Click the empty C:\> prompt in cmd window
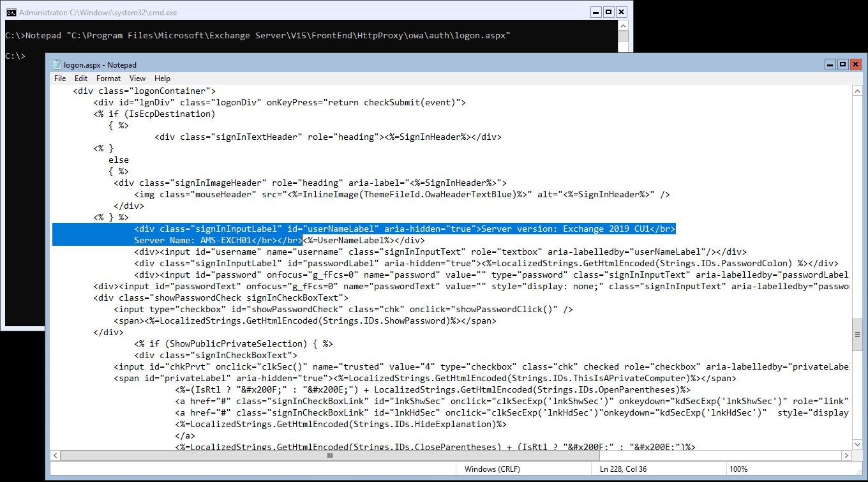Screen dimensions: 868x482 click(15, 56)
